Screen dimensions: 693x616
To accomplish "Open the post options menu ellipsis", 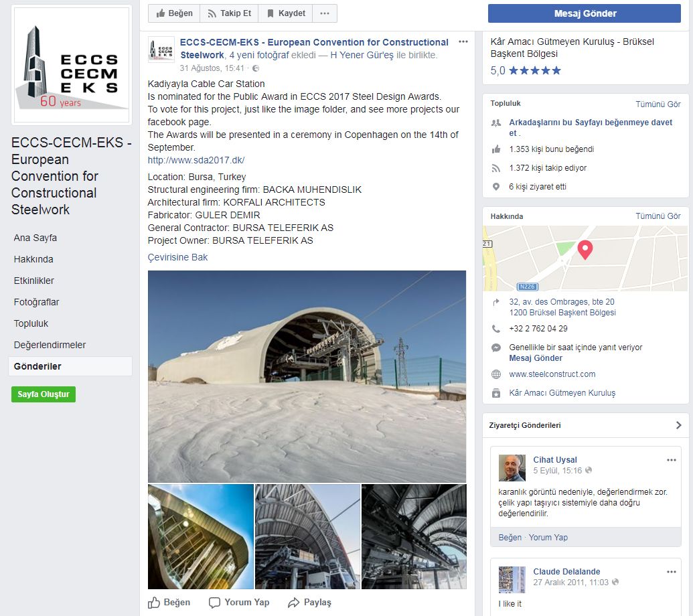I will coord(463,42).
